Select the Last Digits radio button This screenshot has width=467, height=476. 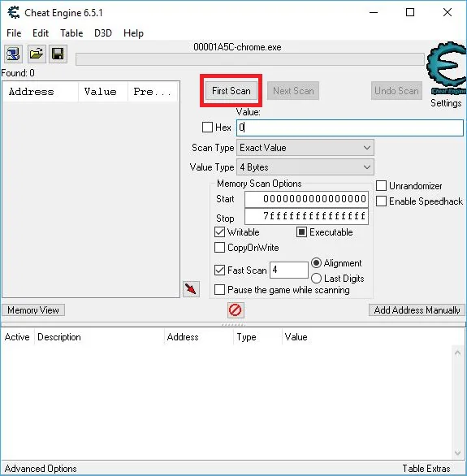click(316, 278)
